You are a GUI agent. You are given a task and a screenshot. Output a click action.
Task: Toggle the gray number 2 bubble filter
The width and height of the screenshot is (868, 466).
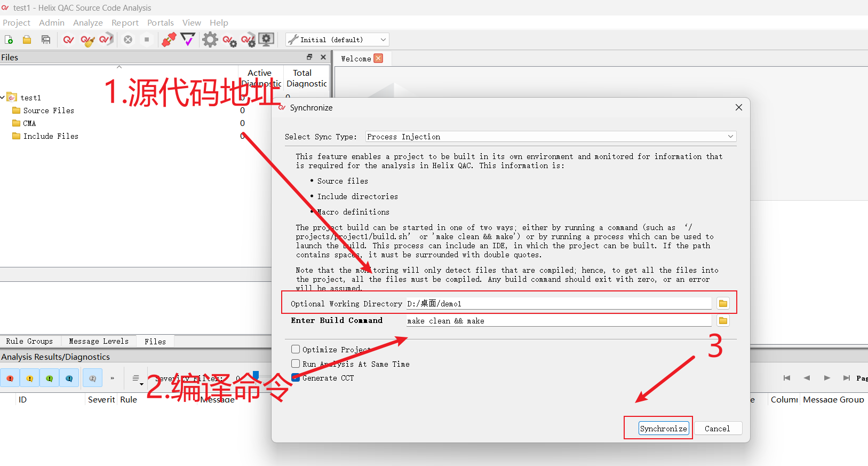click(92, 378)
